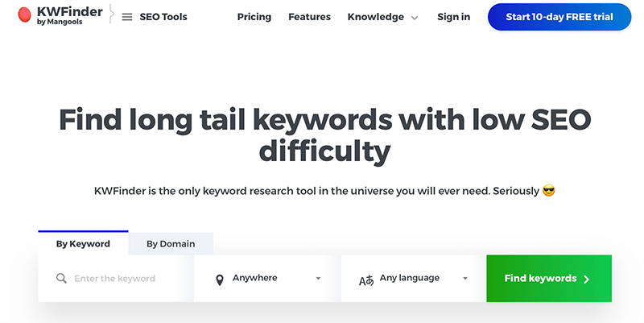Start the 10-day FREE trial
Image resolution: width=644 pixels, height=323 pixels.
[x=559, y=17]
